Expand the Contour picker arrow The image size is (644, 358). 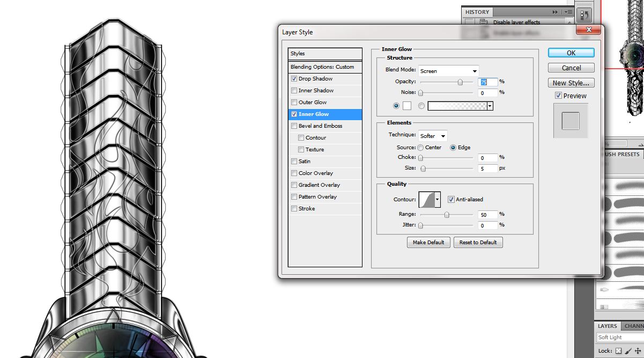click(438, 200)
